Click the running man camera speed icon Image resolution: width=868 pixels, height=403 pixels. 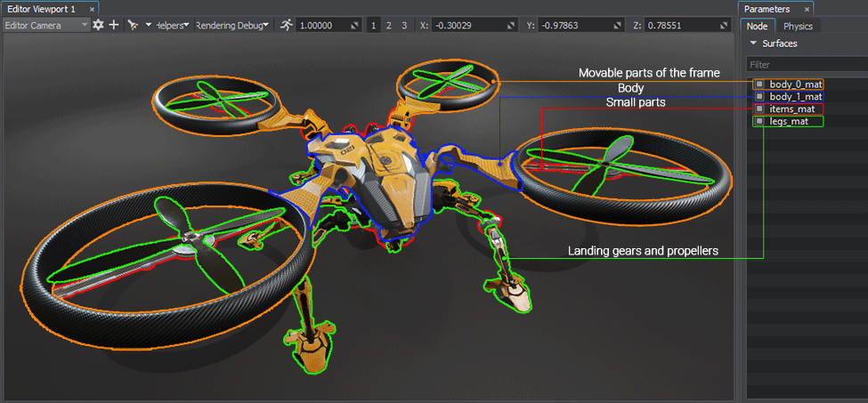pyautogui.click(x=286, y=25)
